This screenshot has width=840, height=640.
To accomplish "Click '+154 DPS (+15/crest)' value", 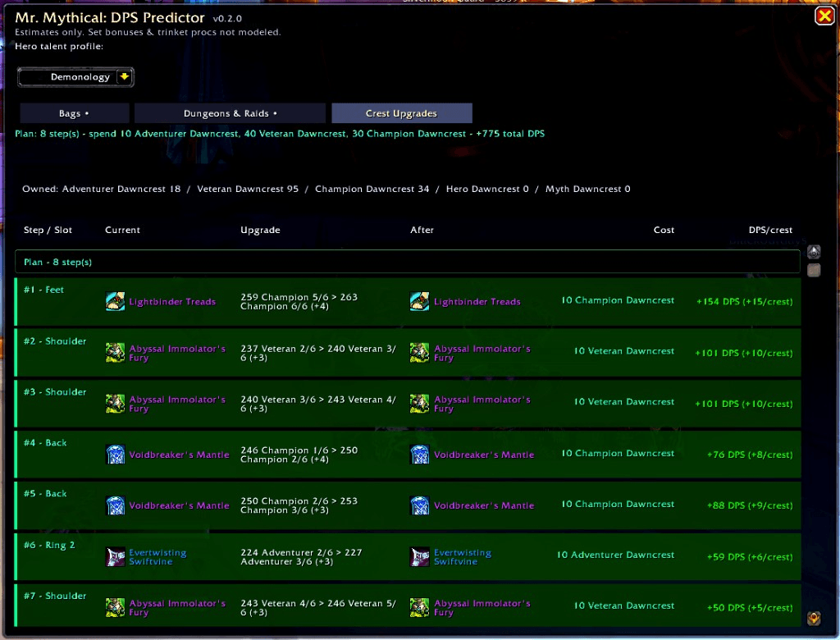I will tap(744, 302).
